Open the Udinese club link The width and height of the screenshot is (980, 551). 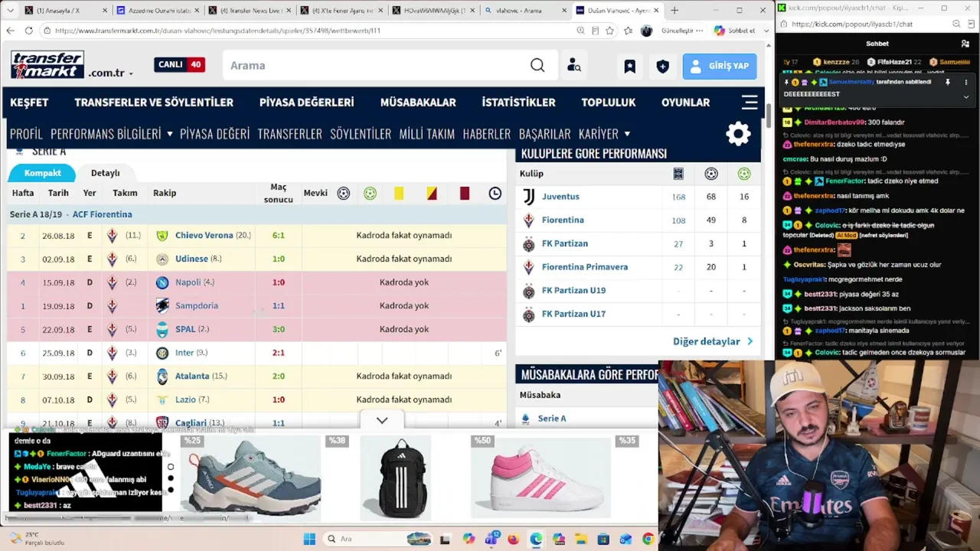point(191,259)
